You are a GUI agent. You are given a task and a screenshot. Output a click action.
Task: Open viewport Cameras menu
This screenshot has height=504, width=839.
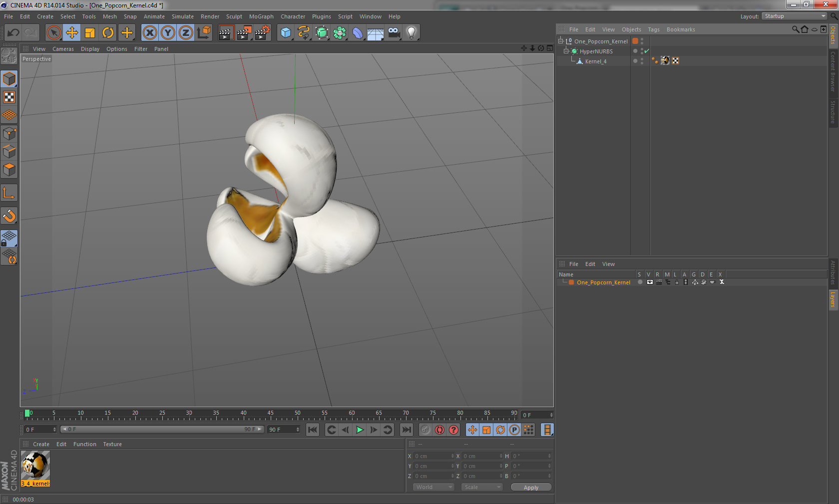[63, 49]
